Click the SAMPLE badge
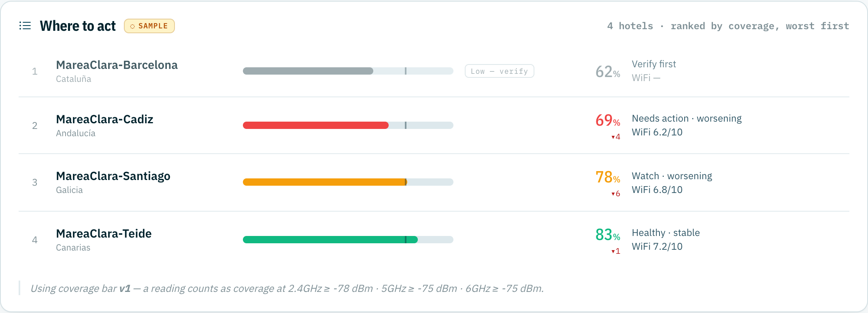Screen dimensions: 868x313 point(149,26)
